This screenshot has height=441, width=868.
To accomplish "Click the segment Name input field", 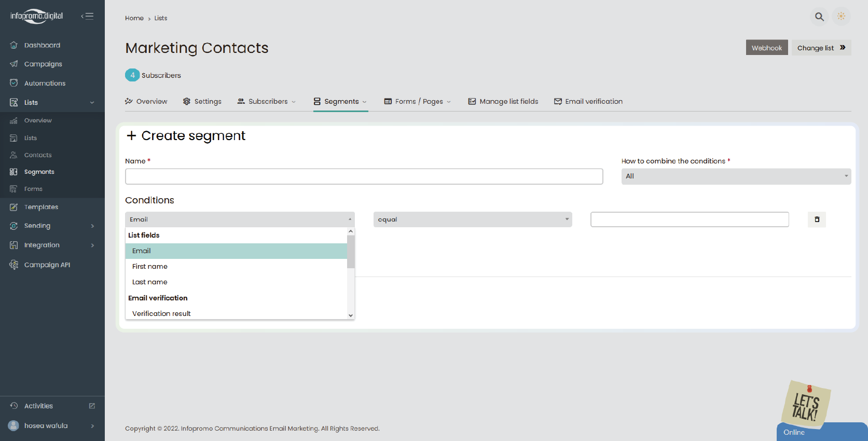I will pos(364,176).
